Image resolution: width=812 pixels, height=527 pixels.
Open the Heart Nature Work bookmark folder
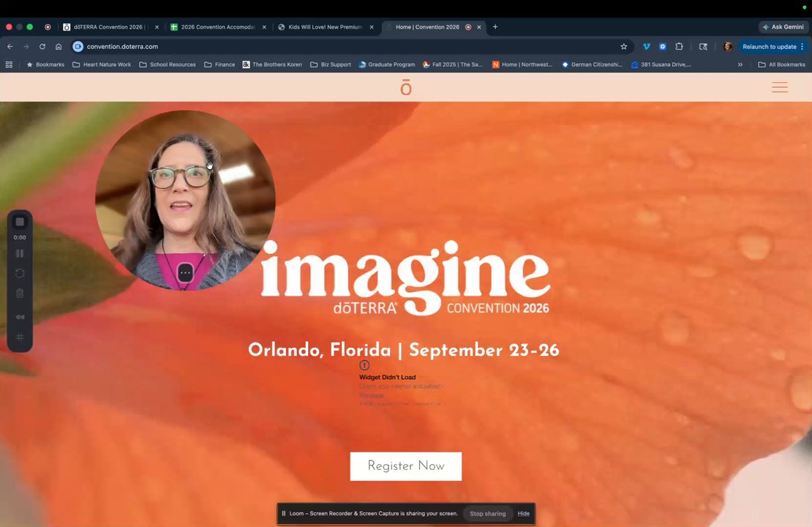pyautogui.click(x=102, y=64)
